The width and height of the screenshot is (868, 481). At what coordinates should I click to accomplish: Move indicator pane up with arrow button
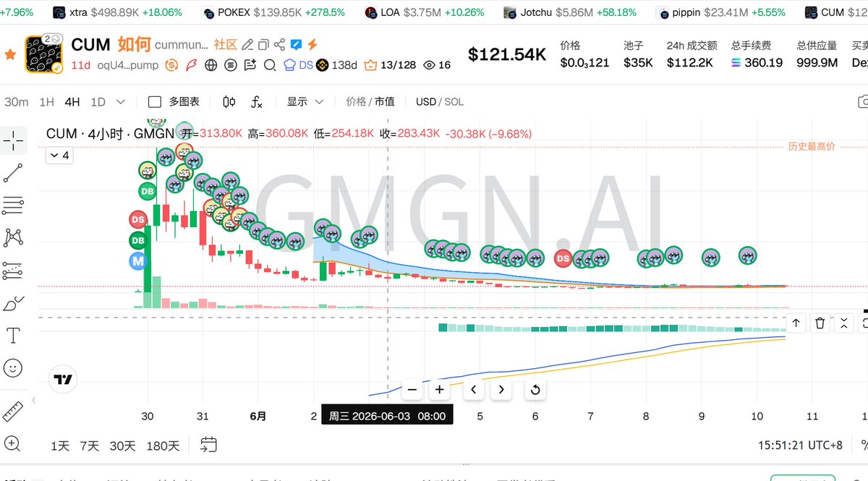click(796, 323)
